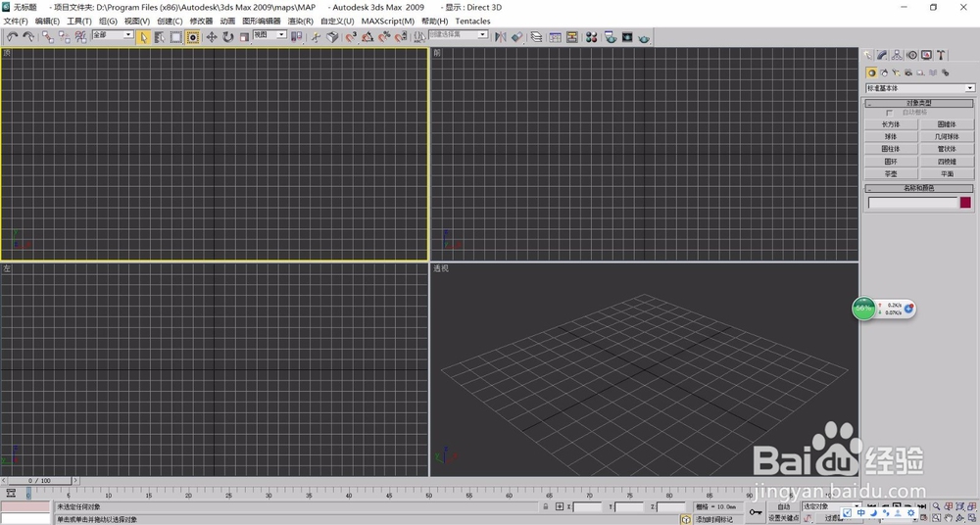Toggle the selection lock icon
Screen dimensions: 980x525
coord(546,506)
